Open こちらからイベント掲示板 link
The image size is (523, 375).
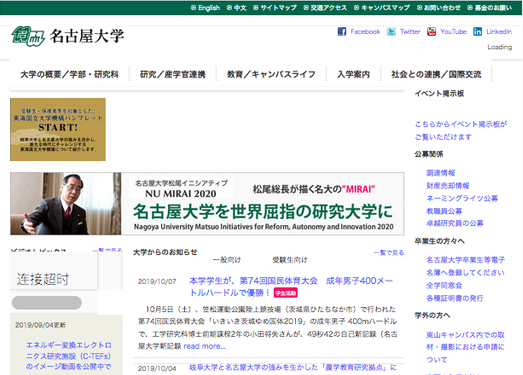461,130
